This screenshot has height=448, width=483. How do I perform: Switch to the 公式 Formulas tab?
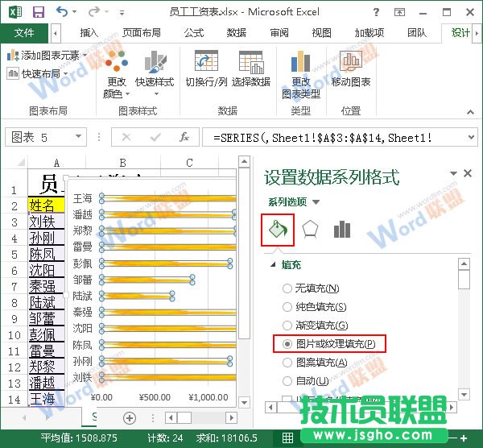pyautogui.click(x=194, y=33)
